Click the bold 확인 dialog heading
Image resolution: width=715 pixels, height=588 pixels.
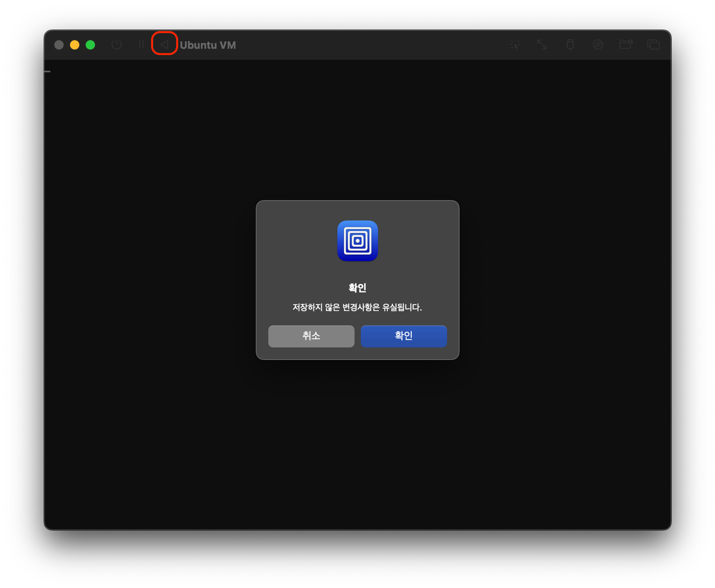[x=357, y=288]
